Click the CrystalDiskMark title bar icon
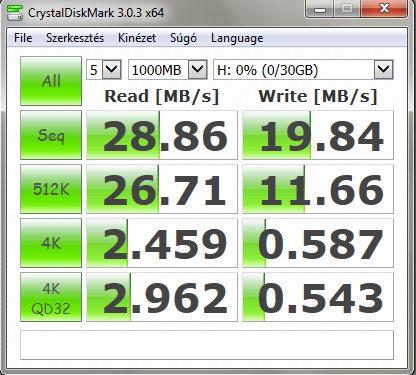 (15, 13)
